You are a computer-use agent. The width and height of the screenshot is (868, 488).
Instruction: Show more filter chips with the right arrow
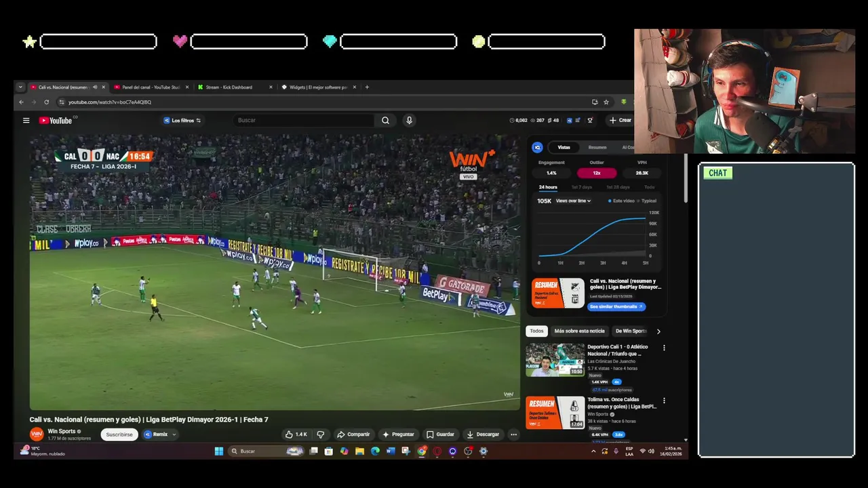658,331
